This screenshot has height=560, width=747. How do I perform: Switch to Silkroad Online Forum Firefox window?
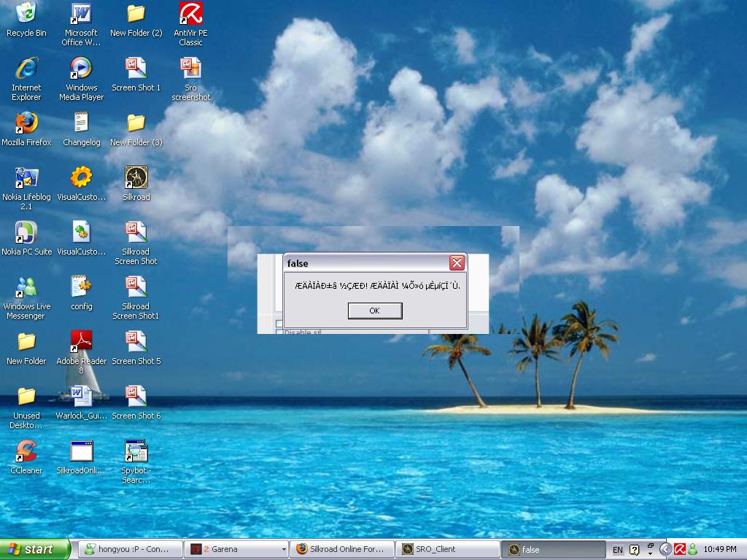coord(341,549)
